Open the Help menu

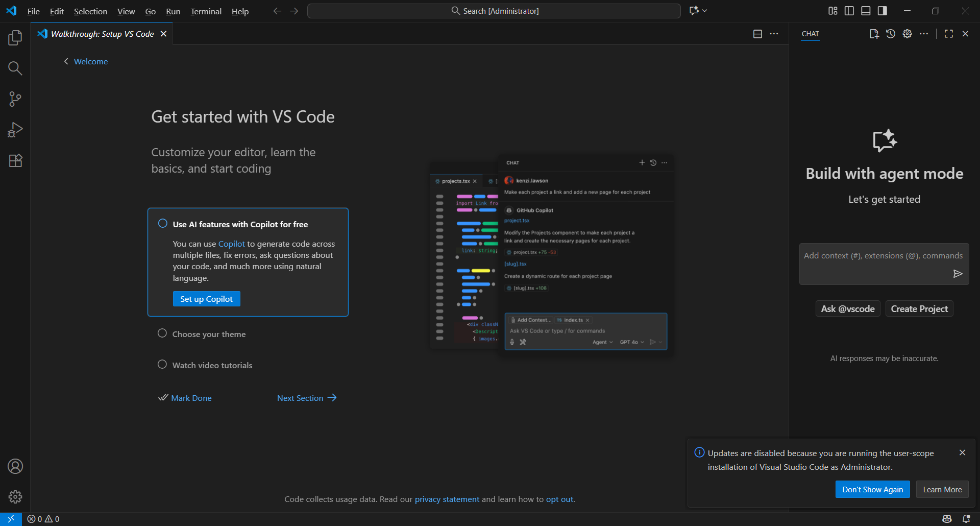tap(240, 11)
